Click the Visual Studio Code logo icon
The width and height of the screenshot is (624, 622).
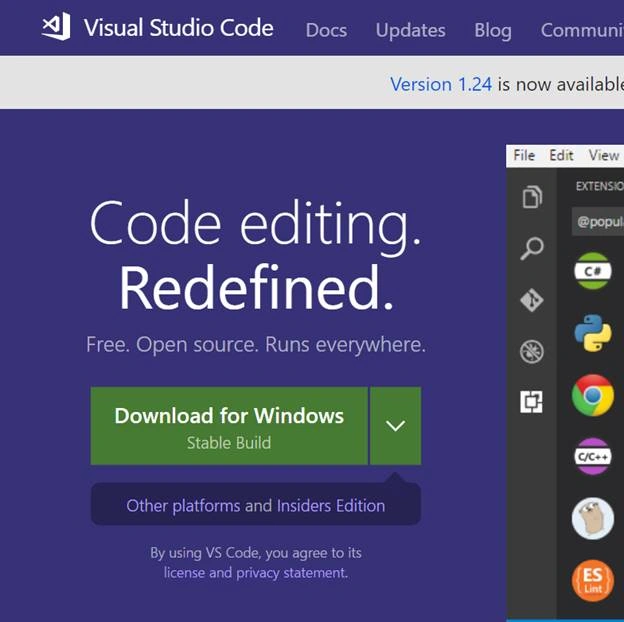tap(57, 26)
